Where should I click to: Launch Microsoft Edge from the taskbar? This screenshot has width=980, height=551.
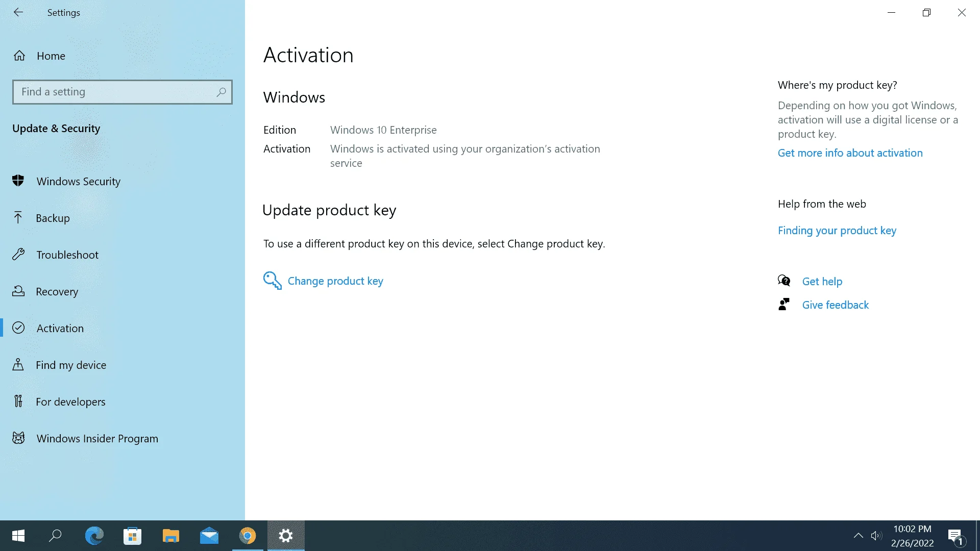(94, 536)
